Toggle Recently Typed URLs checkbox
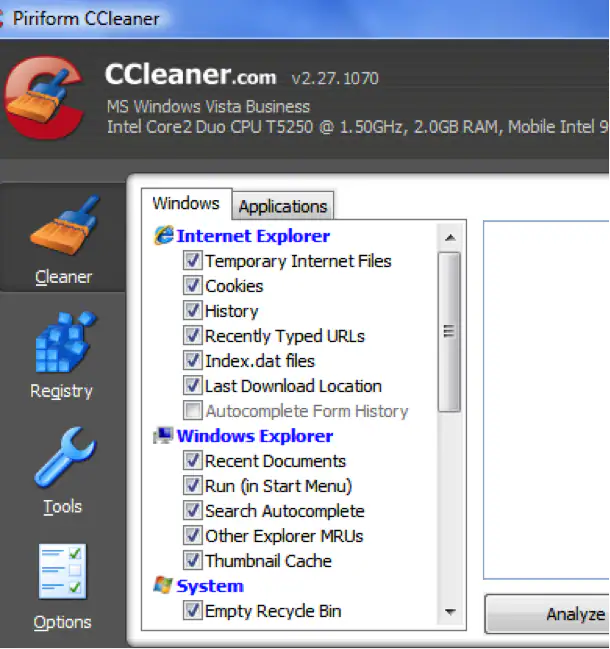 (192, 336)
